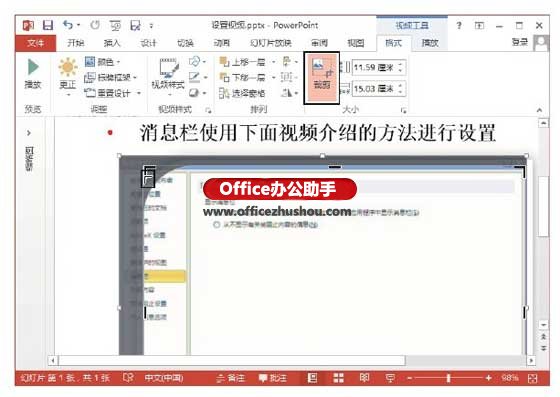Expand the collapsed thumbnail pane chevron
The image size is (560, 397).
[x=29, y=133]
